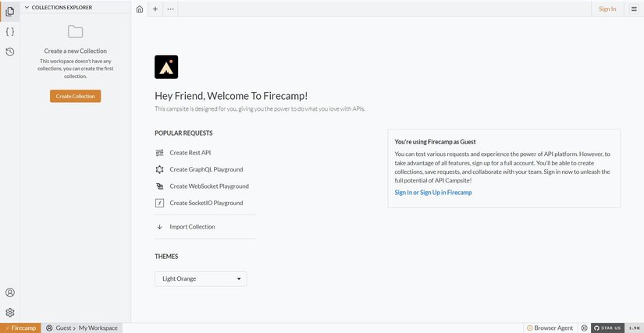Open the History sidebar icon
Screen dimensions: 644x333
[10, 52]
